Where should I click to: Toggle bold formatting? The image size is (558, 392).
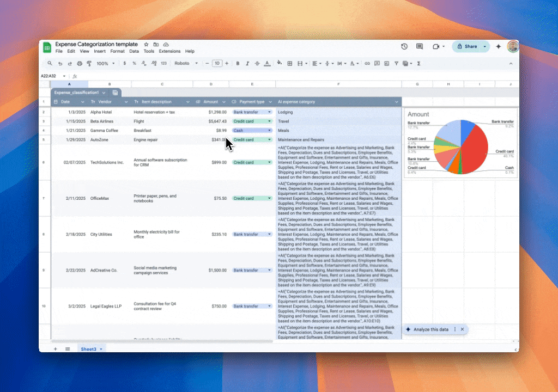click(x=238, y=64)
